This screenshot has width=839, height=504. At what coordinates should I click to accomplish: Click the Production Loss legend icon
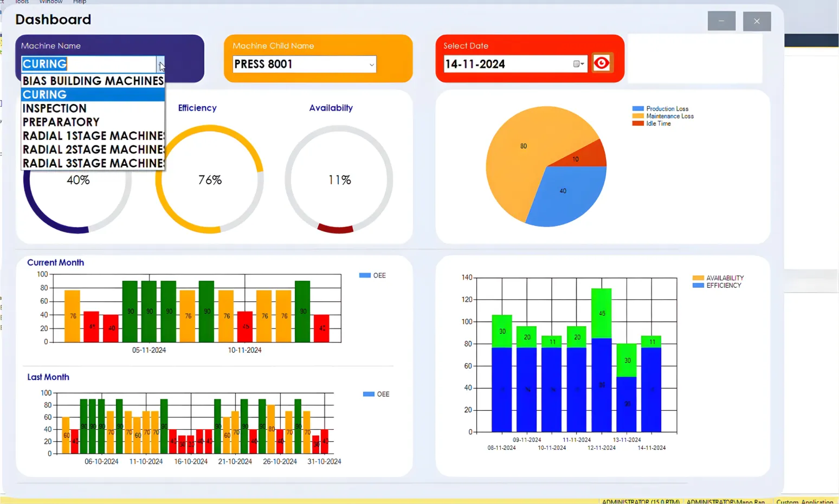[637, 108]
